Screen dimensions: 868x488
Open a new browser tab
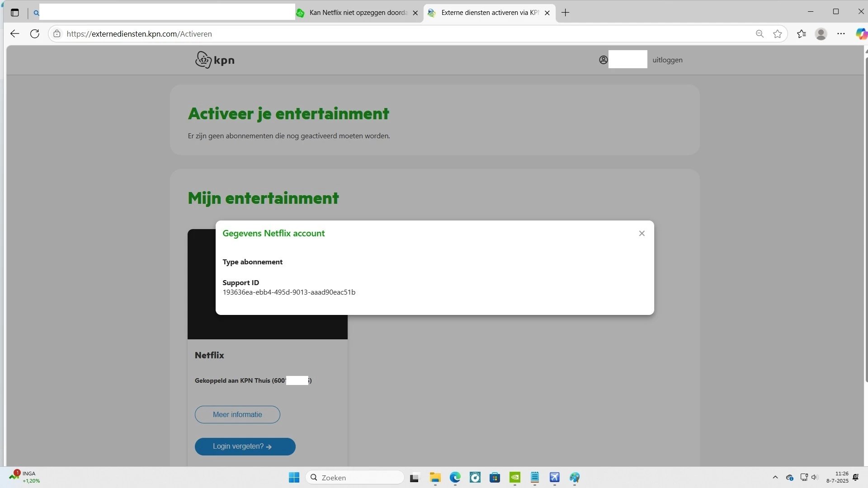pyautogui.click(x=565, y=13)
